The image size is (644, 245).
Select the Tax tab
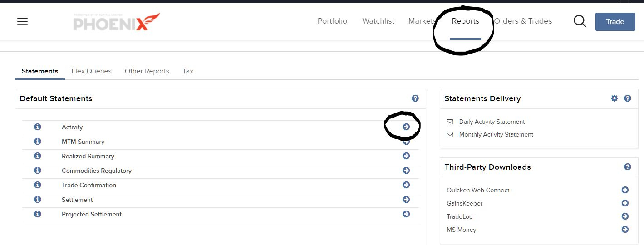pos(188,71)
